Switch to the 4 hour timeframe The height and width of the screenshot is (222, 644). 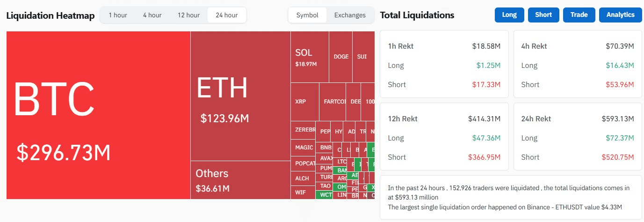click(x=152, y=15)
